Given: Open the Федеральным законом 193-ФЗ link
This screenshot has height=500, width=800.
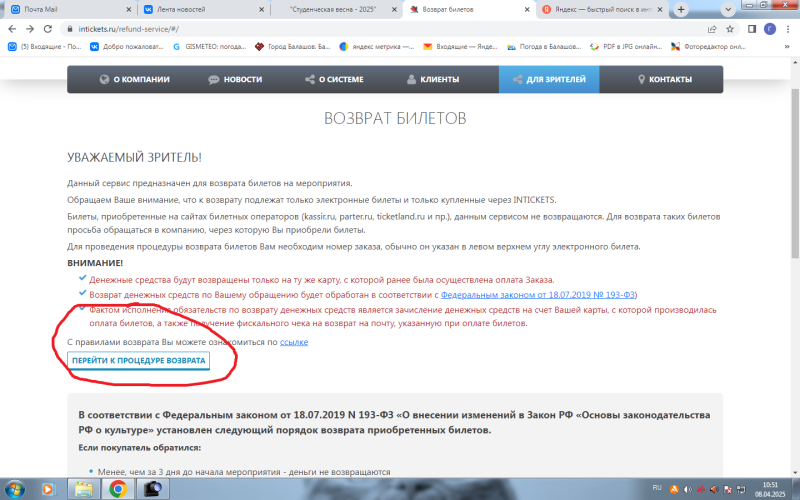Looking at the screenshot, I should (x=538, y=295).
